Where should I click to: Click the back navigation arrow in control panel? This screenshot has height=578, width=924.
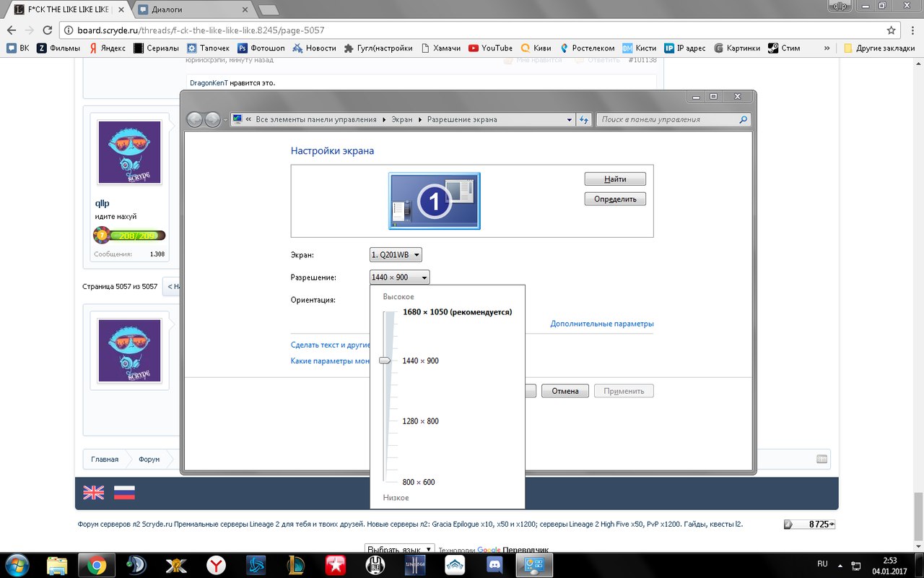click(195, 120)
